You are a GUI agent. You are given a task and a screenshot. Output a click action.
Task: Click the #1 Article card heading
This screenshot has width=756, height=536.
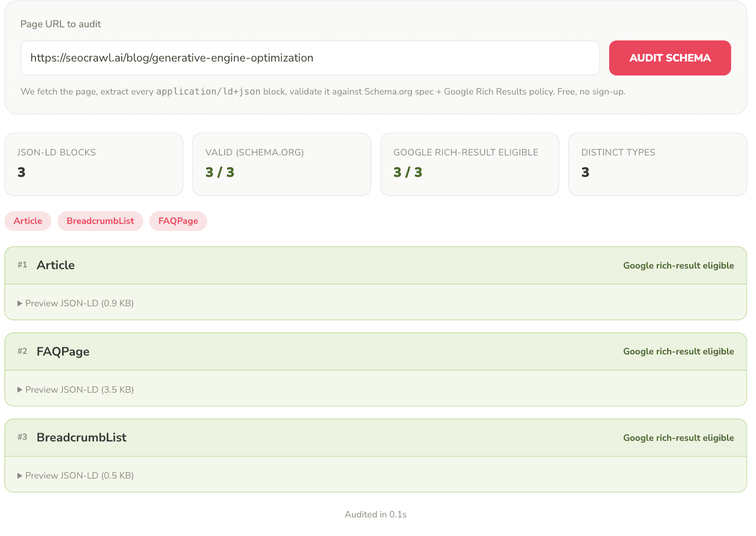(56, 265)
